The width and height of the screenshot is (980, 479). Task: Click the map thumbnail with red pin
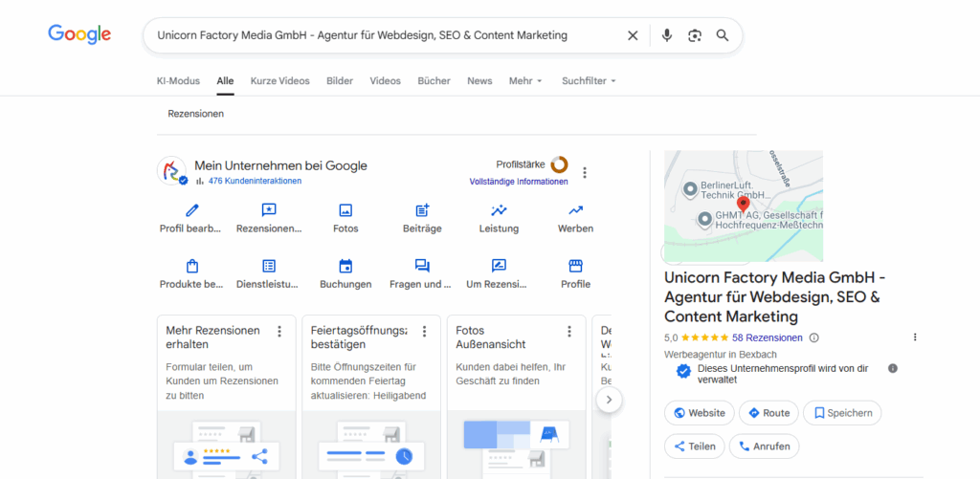pyautogui.click(x=743, y=206)
